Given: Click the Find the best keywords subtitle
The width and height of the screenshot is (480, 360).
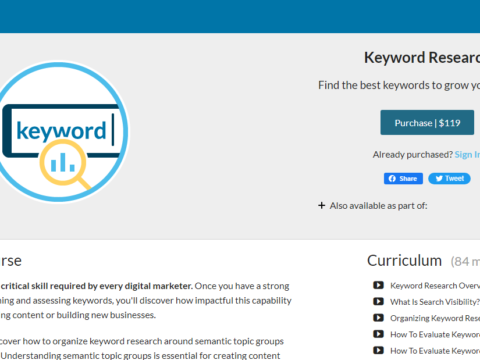Looking at the screenshot, I should (x=399, y=85).
